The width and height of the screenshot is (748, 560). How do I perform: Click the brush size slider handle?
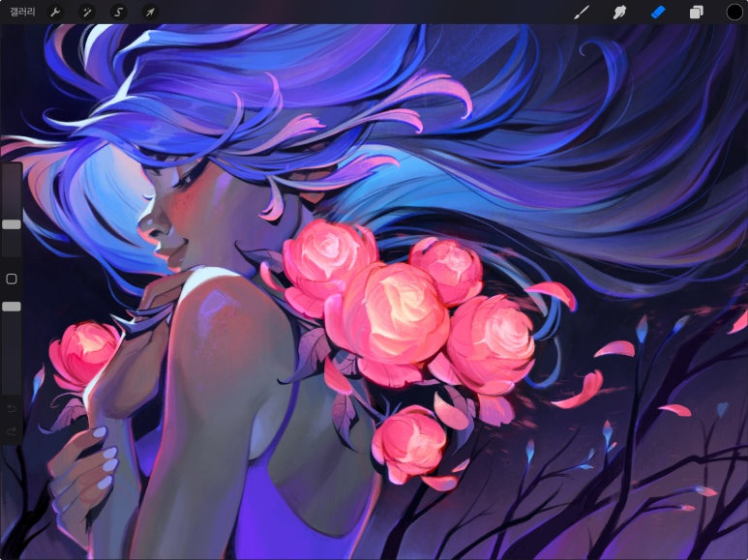(x=12, y=224)
